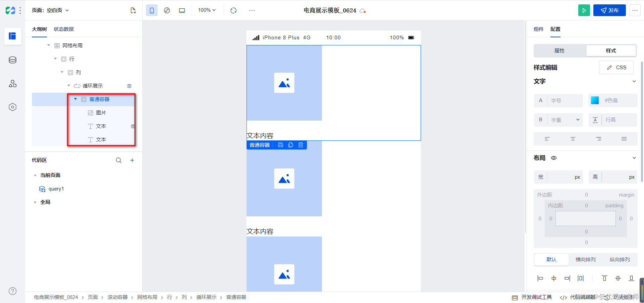Image resolution: width=644 pixels, height=303 pixels.
Task: Click data binding icon beside 循环展示
Action: [129, 86]
